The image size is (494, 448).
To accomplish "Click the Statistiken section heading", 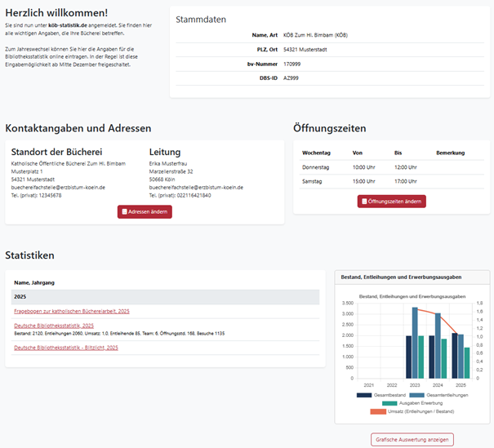I will point(29,255).
